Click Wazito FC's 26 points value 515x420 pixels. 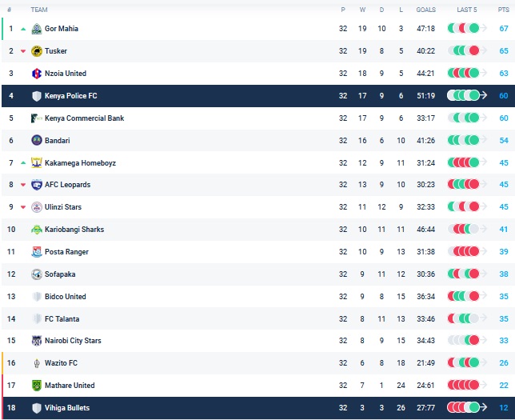click(504, 363)
